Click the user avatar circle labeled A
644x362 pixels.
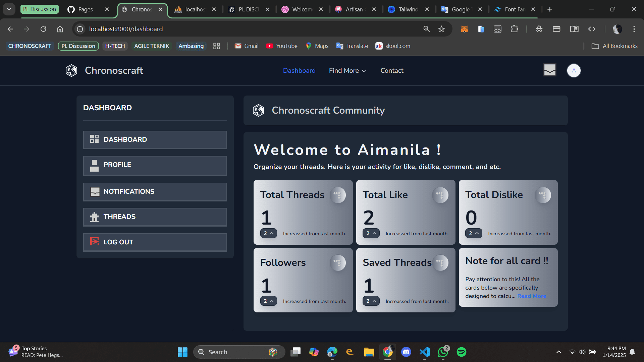click(574, 71)
